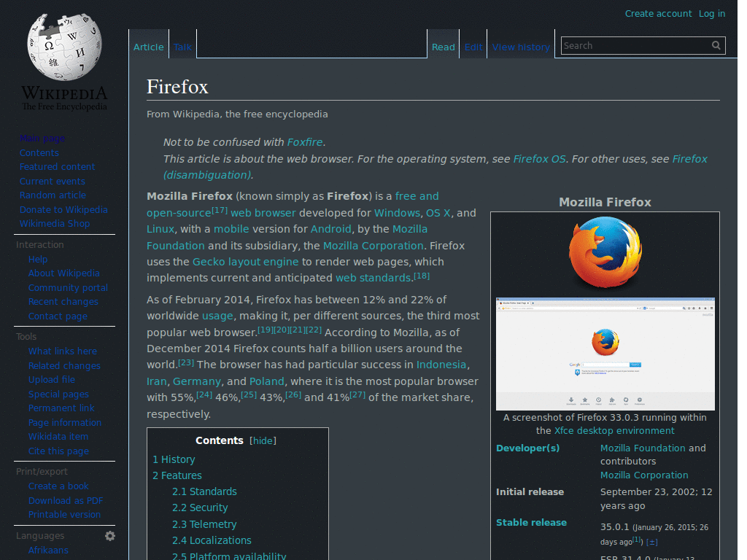Image resolution: width=747 pixels, height=560 pixels.
Task: Click the Create account link
Action: coord(658,13)
